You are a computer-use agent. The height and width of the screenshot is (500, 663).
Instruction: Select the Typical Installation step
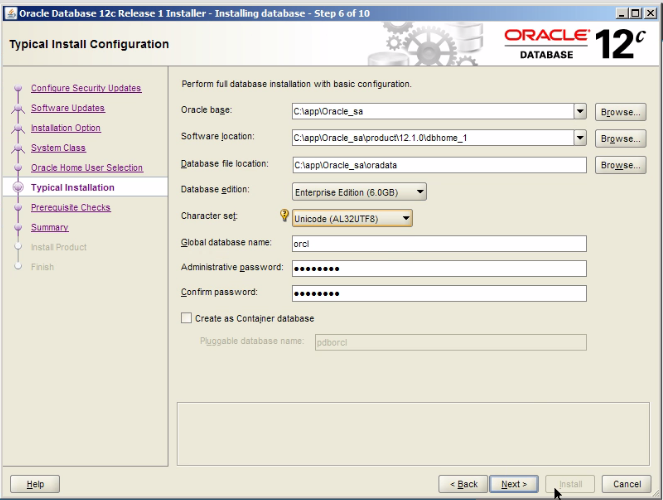(72, 188)
